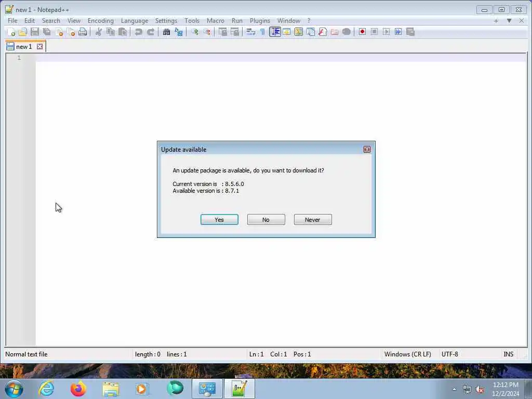Toggle synchronized vertical scrolling icon
532x399 pixels.
click(222, 32)
